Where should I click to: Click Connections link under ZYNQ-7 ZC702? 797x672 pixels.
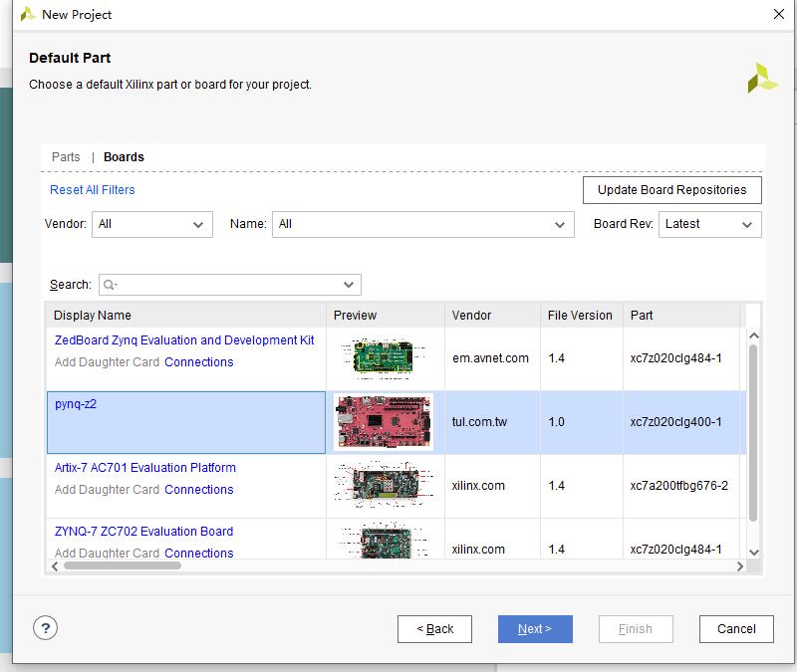click(x=198, y=554)
